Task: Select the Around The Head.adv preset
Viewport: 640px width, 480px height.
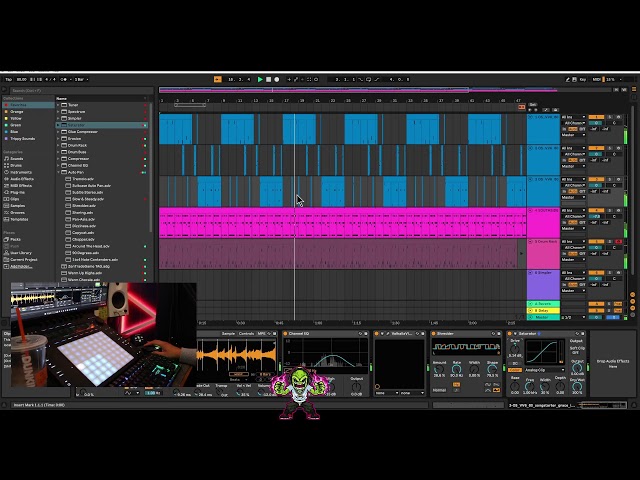Action: (x=91, y=246)
